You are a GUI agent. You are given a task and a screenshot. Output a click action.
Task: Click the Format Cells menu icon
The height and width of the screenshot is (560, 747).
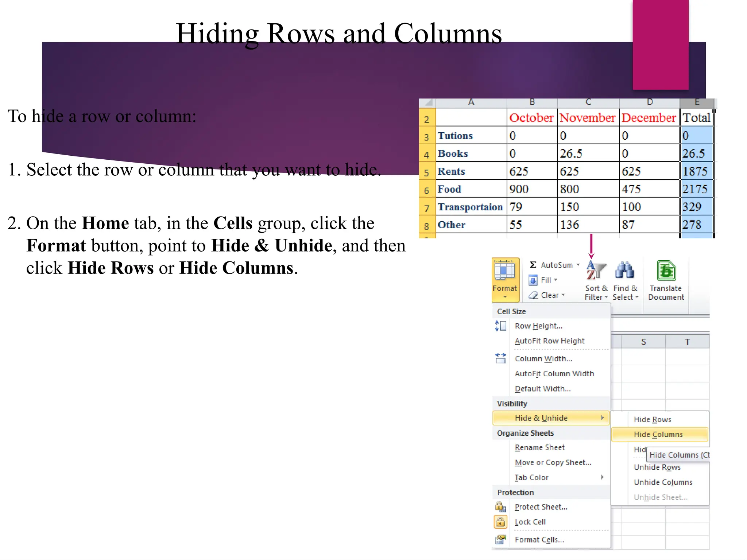[500, 539]
